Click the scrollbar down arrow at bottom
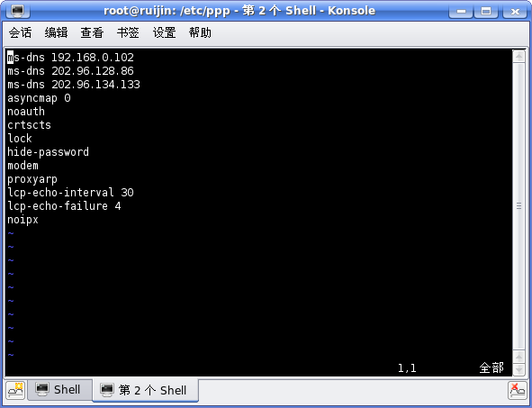The image size is (532, 408). [x=518, y=369]
